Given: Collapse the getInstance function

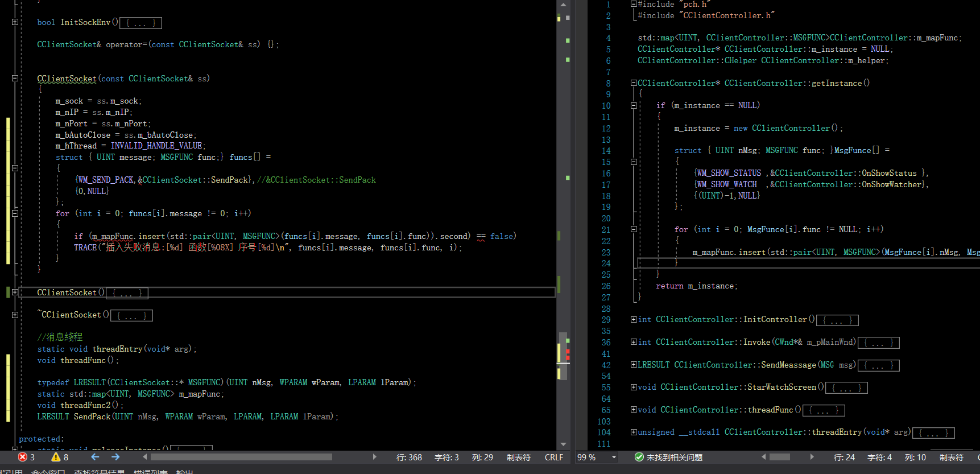Looking at the screenshot, I should [x=634, y=83].
